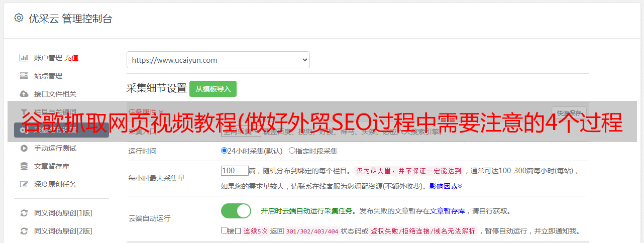Expand the 影响因素 link
This screenshot has height=243, width=644.
click(x=446, y=186)
